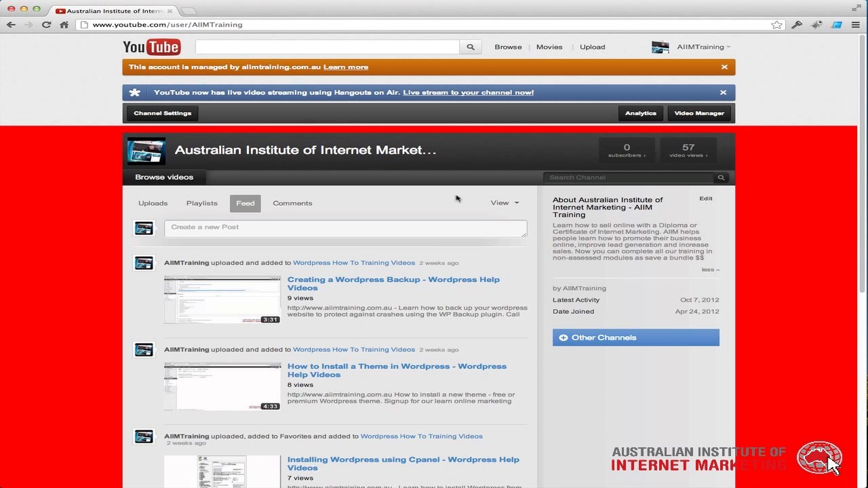Bookmark the page with the star icon
The height and width of the screenshot is (488, 868).
point(776,24)
